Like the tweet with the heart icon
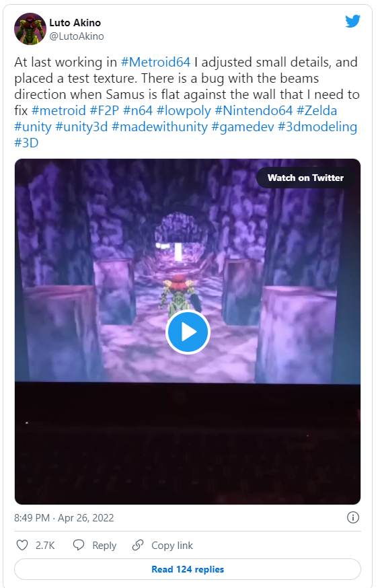Screen dimensions: 378x588 [22, 545]
